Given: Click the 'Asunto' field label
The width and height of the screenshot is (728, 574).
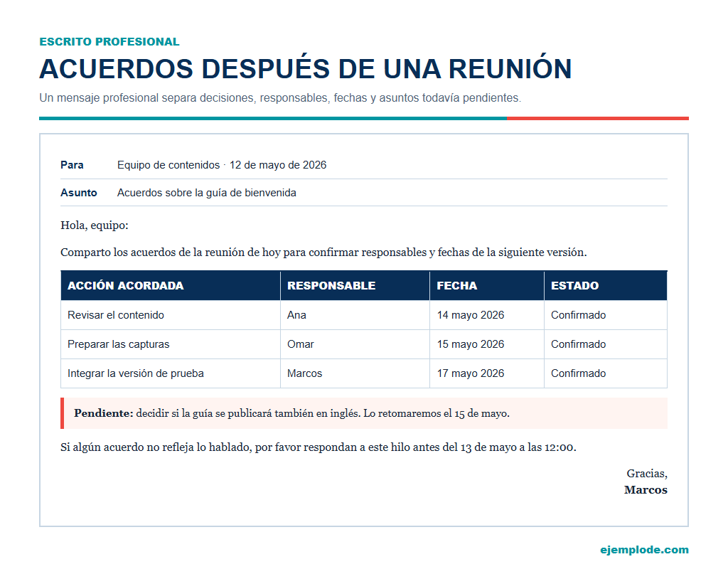Looking at the screenshot, I should point(78,193).
